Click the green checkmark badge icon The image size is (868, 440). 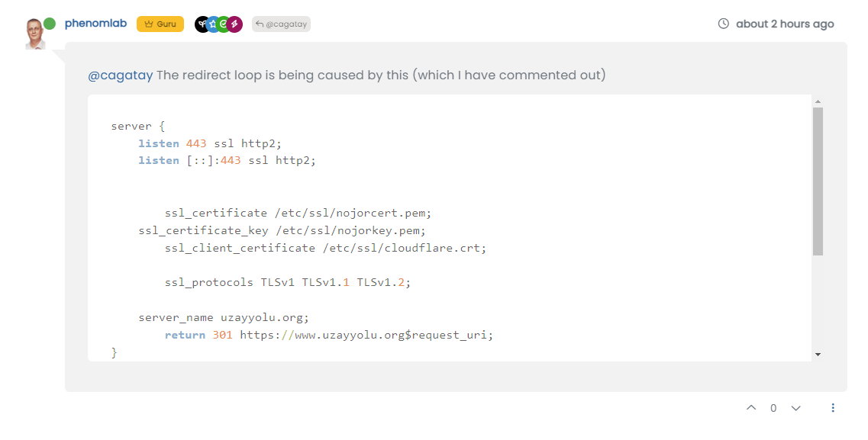(x=224, y=24)
